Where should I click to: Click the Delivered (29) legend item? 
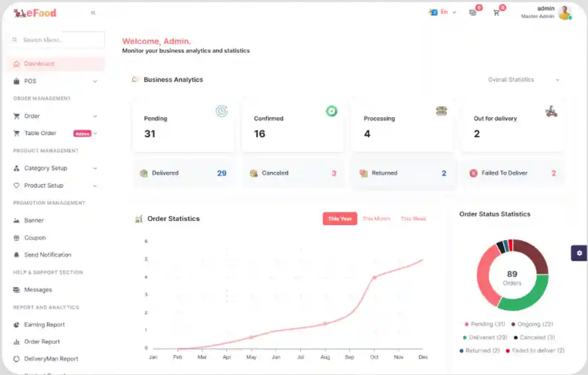click(485, 338)
